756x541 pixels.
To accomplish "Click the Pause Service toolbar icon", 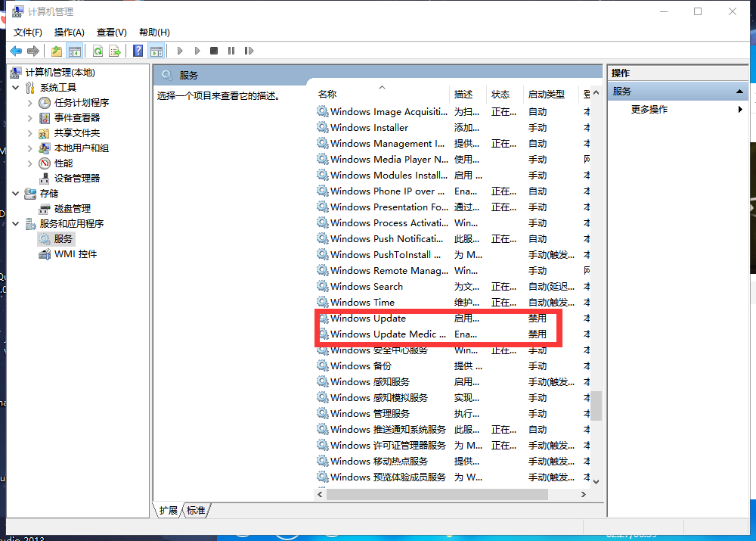I will click(231, 51).
